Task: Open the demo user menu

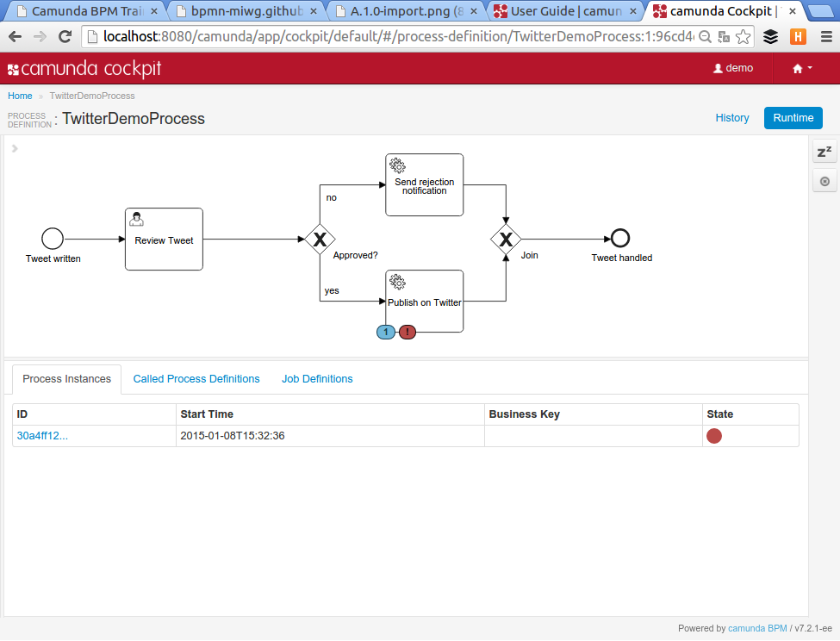Action: pos(733,68)
